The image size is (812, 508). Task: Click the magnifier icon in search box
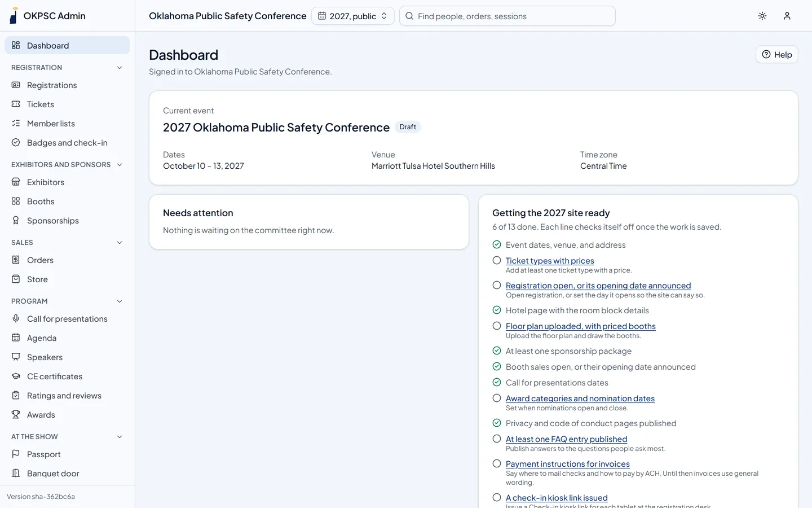[x=409, y=16]
